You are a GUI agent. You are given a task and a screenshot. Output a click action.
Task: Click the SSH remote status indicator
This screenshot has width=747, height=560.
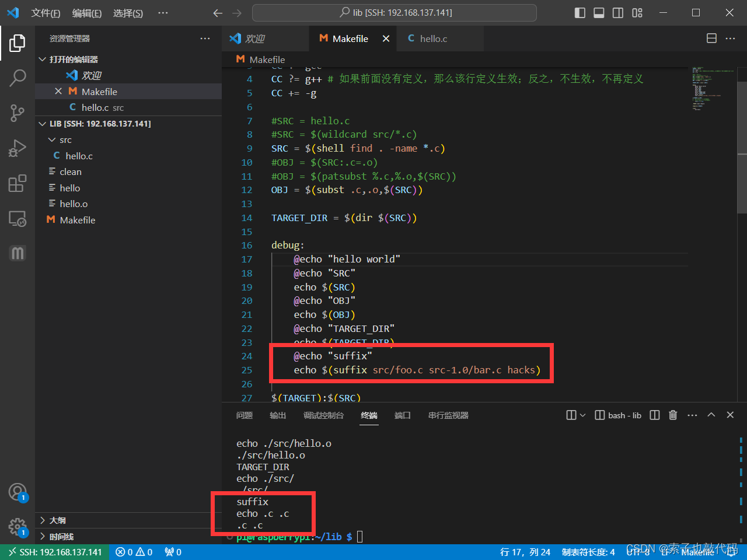pyautogui.click(x=55, y=552)
